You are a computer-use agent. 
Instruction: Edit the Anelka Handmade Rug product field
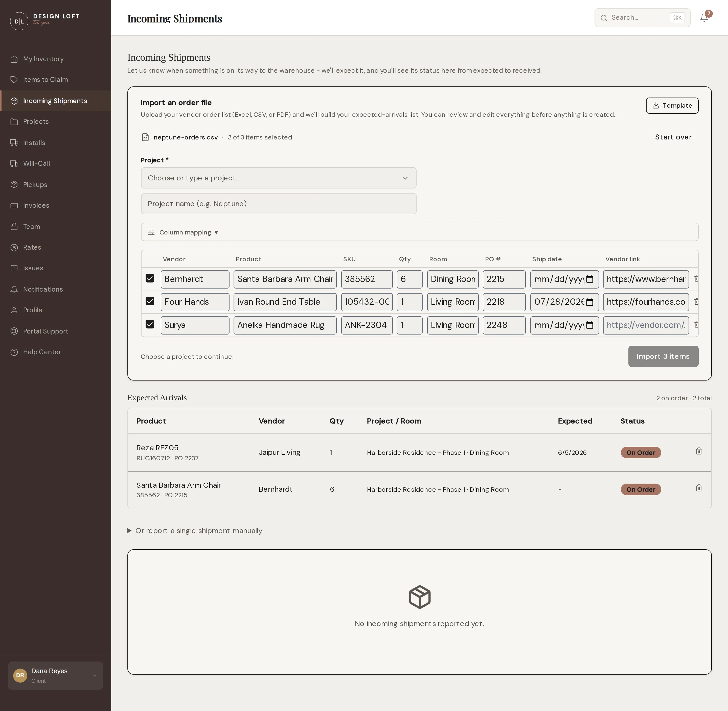(x=285, y=325)
